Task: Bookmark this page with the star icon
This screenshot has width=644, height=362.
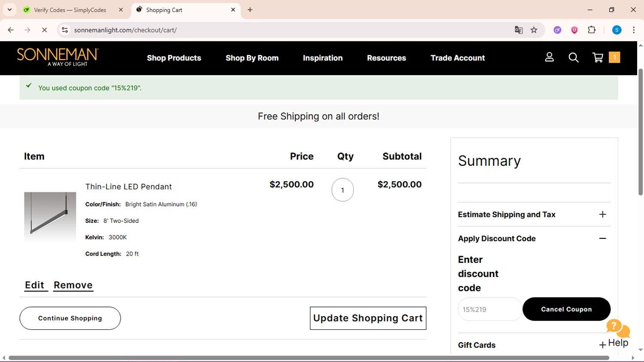Action: (534, 30)
